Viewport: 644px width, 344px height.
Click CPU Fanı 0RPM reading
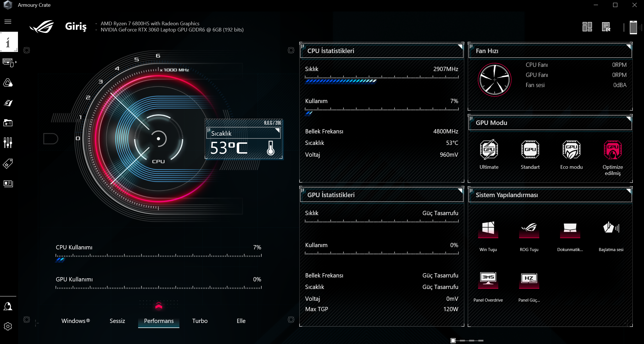tap(619, 65)
